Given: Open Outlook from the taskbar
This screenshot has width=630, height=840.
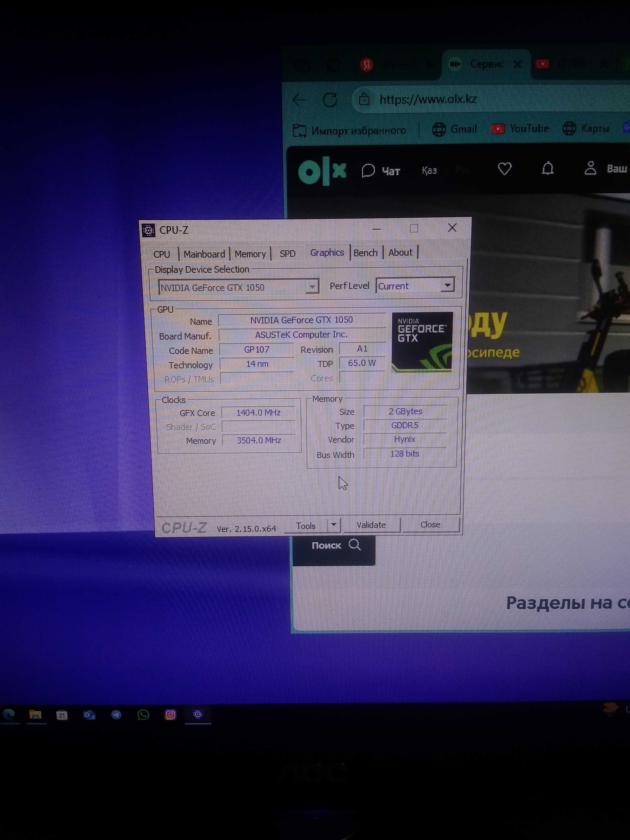Looking at the screenshot, I should (x=89, y=715).
